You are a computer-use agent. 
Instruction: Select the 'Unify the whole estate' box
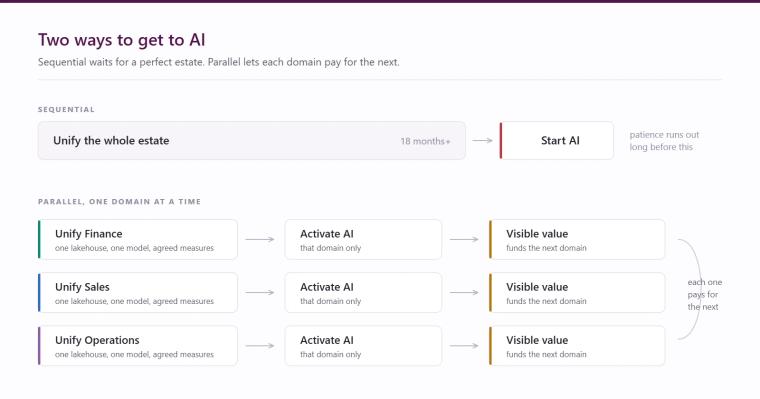click(x=252, y=141)
